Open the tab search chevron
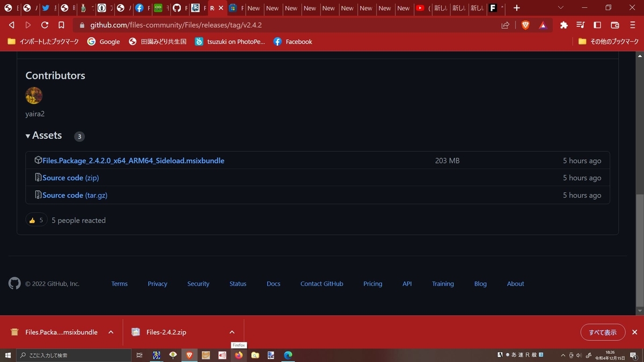Viewport: 644px width, 362px height. point(561,8)
